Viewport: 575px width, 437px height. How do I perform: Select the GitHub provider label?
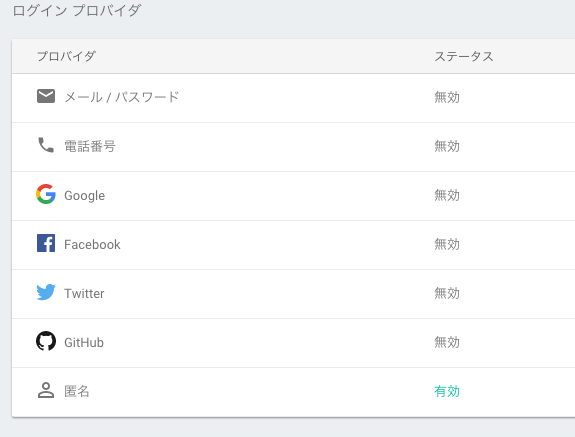pyautogui.click(x=84, y=342)
